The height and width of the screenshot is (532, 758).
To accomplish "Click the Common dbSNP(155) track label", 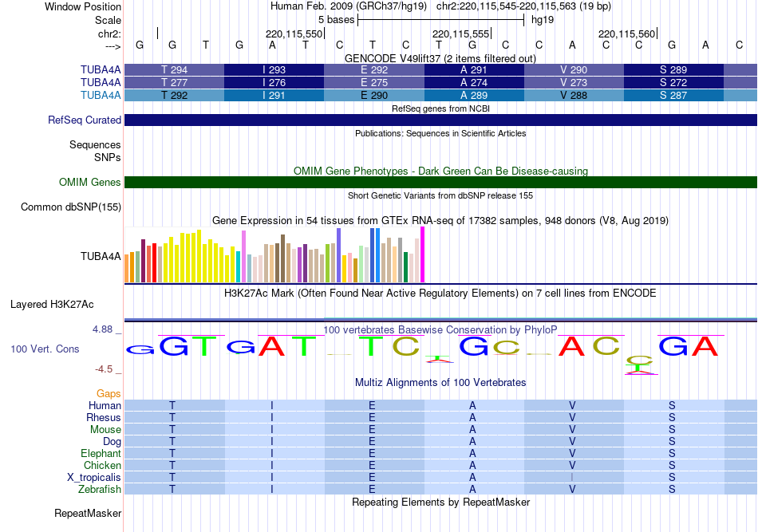I will point(71,207).
